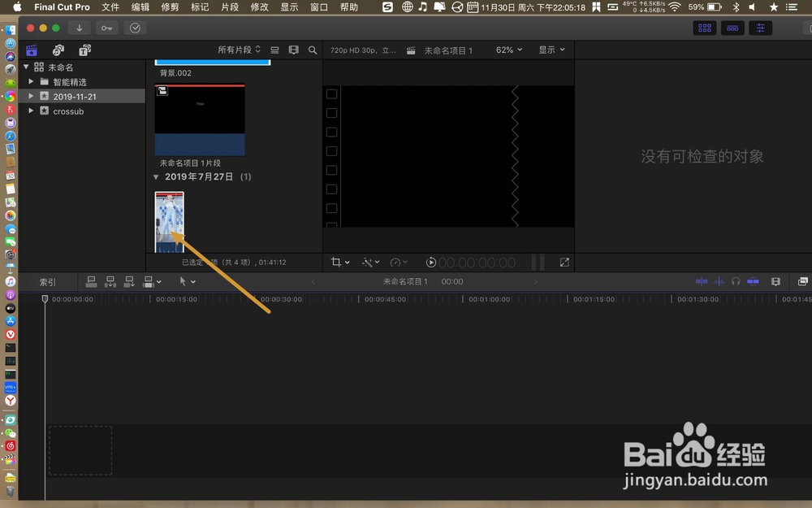Screen dimensions: 812x508
Task: Click the search icon in the browser
Action: [x=313, y=50]
